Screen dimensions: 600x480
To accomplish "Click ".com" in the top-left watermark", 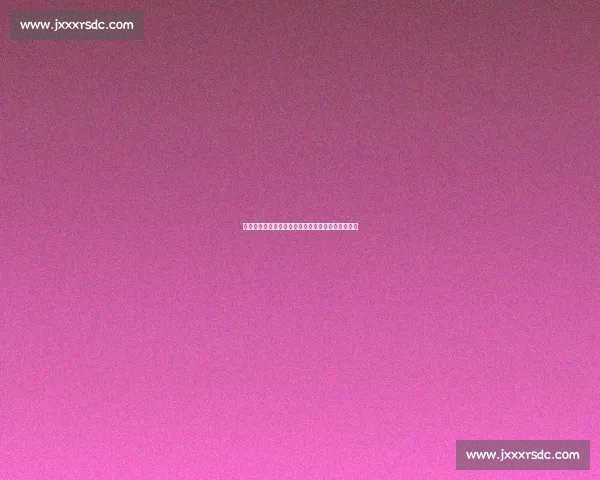I will click(x=120, y=25).
